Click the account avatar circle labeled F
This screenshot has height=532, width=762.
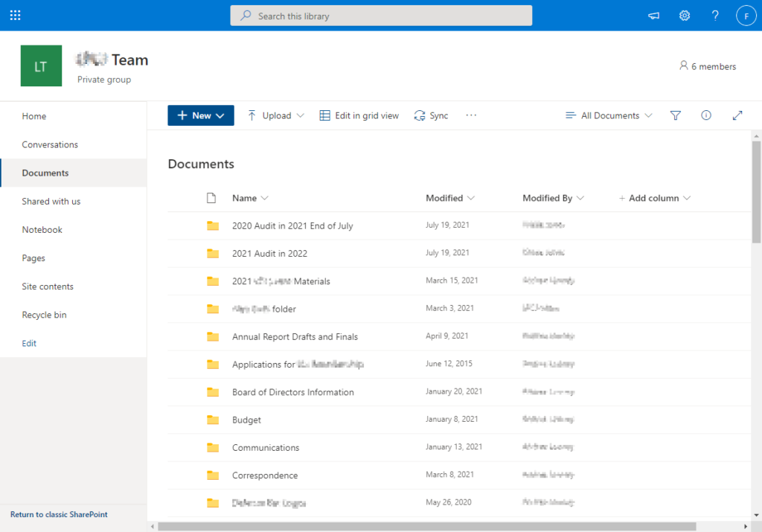click(746, 15)
